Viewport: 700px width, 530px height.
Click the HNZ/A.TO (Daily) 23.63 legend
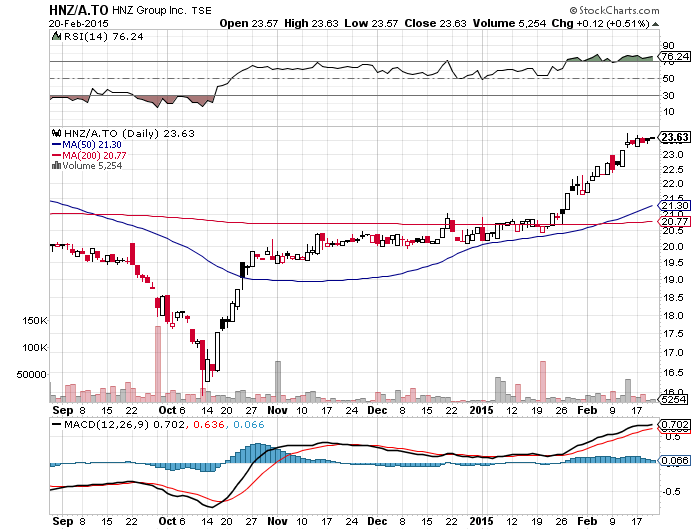click(x=129, y=133)
